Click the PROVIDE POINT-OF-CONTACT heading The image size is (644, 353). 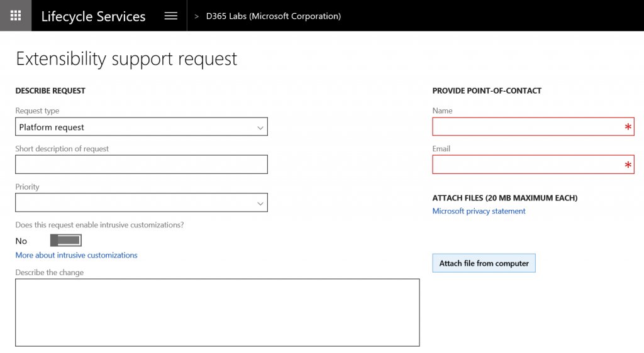click(487, 90)
